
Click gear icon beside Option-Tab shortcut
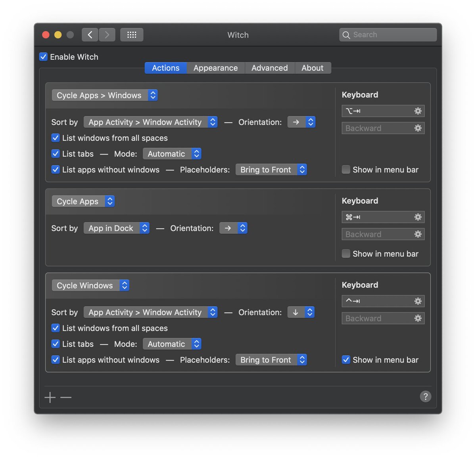pos(418,111)
